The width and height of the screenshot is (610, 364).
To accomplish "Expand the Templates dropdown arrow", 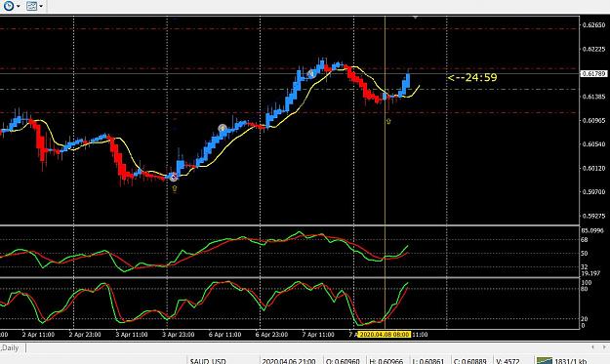I will pyautogui.click(x=41, y=6).
